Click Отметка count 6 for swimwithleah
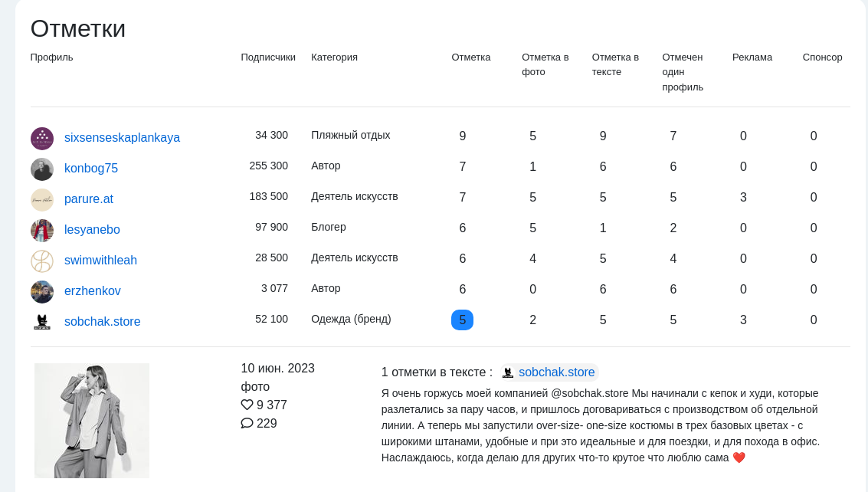Viewport: 868px width, 492px height. point(462,259)
